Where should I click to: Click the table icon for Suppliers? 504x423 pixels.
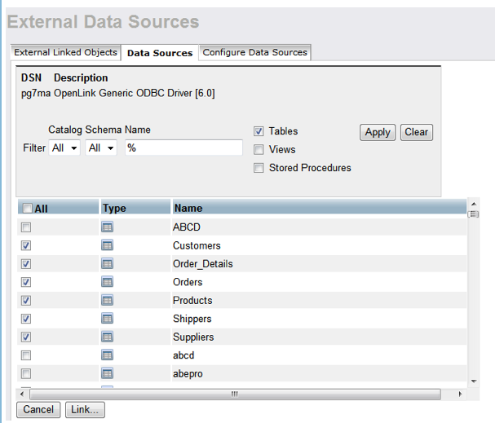click(107, 337)
